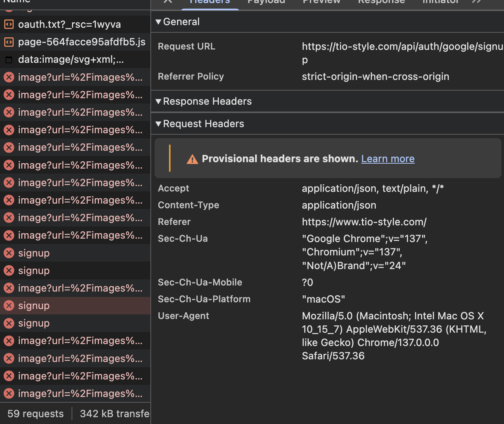Select the signup row below the highlighted one
Viewport: 504px width, 424px height.
(75, 323)
